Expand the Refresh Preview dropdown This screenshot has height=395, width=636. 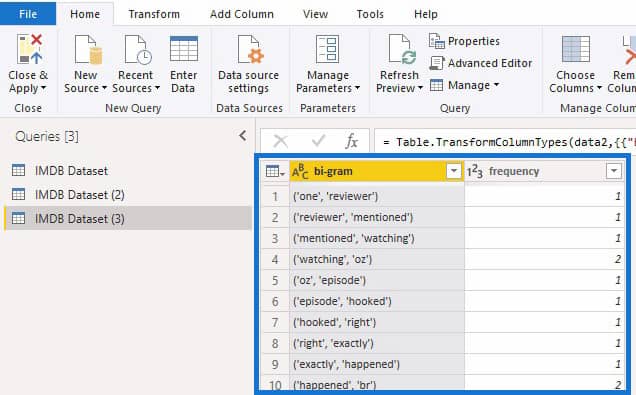(x=420, y=88)
